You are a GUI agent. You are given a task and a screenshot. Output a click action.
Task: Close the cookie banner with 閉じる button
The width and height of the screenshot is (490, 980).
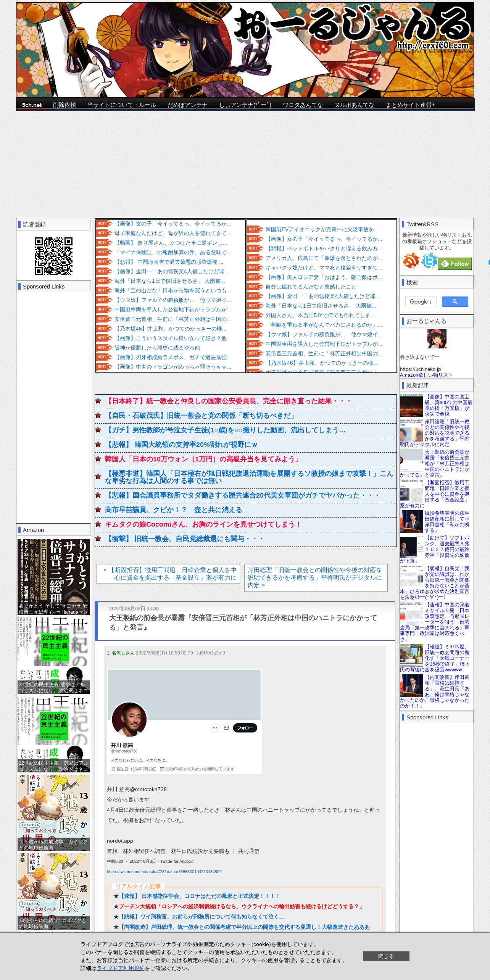[x=386, y=956]
